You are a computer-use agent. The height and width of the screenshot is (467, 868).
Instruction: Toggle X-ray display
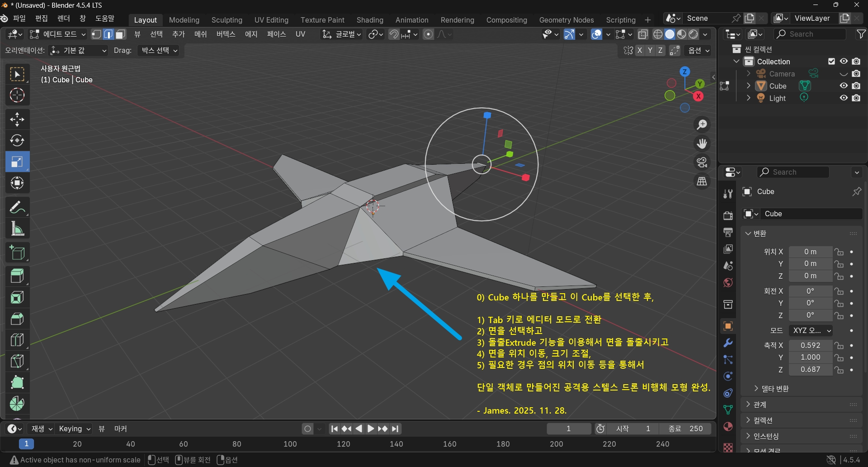pos(643,34)
